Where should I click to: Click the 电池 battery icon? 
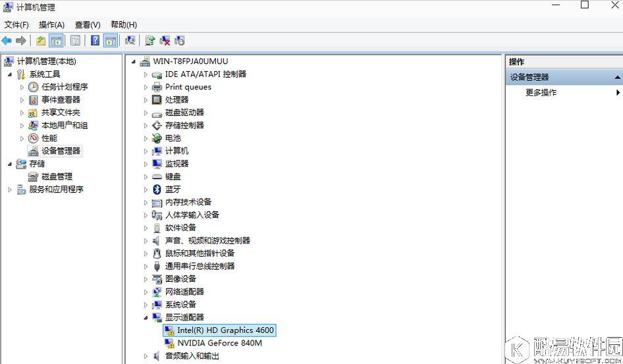157,138
